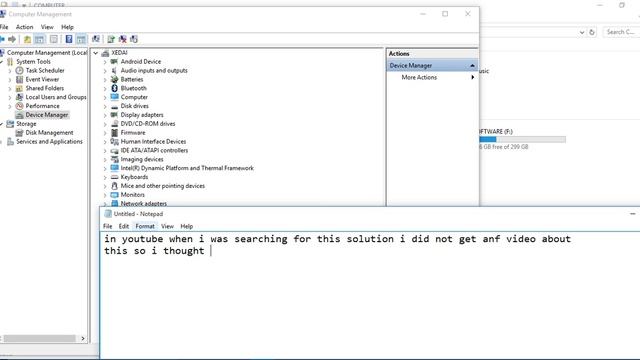
Task: Toggle the Show/Hide Action Pane toolbar icon
Action: [x=81, y=39]
